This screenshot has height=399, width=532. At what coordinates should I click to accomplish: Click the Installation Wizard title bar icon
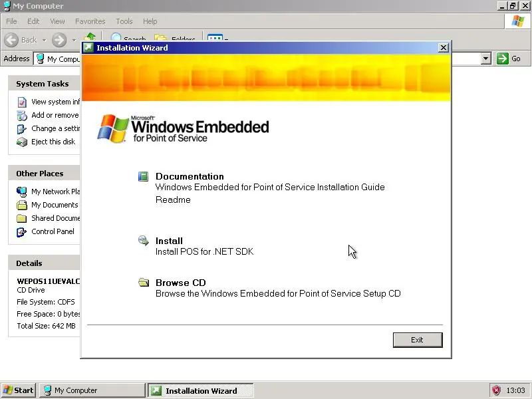[x=88, y=47]
